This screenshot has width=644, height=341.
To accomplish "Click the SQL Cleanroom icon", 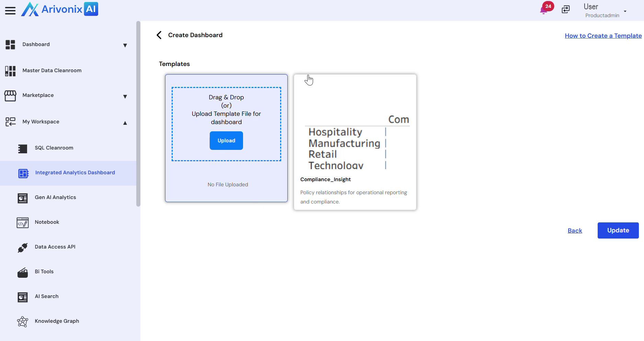I will (23, 148).
